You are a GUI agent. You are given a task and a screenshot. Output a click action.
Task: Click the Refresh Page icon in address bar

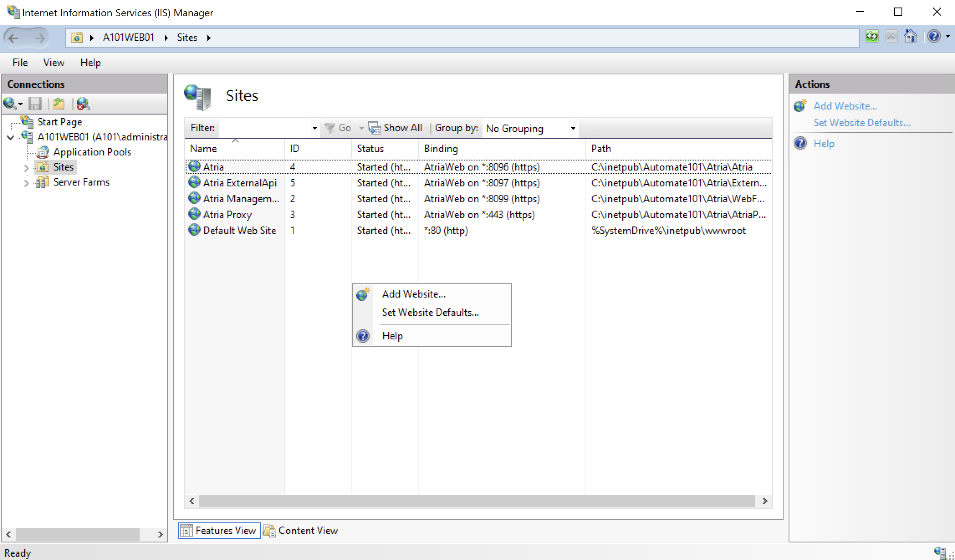click(872, 37)
